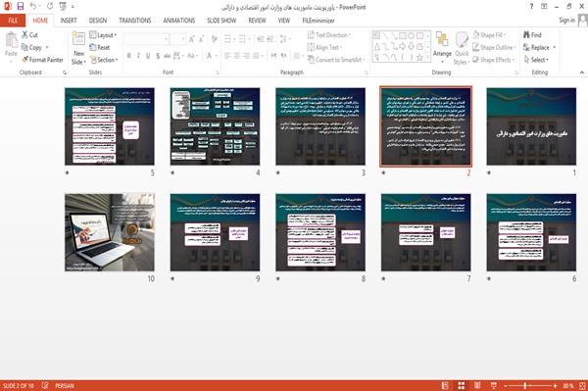Switch to the REVIEW tab
This screenshot has height=391, width=588.
point(257,21)
